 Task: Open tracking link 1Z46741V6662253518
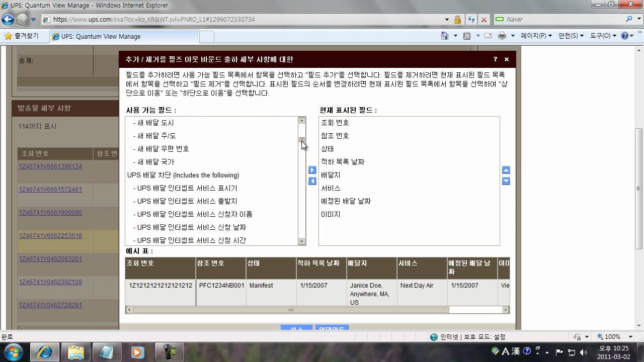pyautogui.click(x=50, y=236)
